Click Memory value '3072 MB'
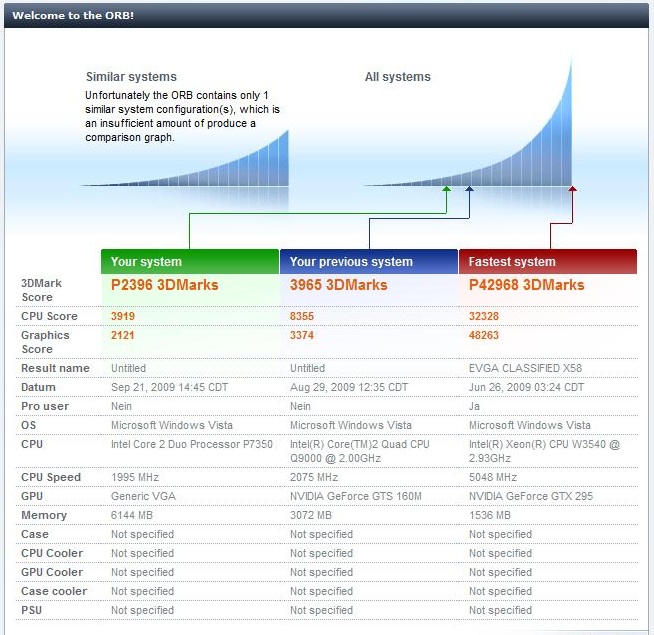The image size is (654, 635). point(311,516)
